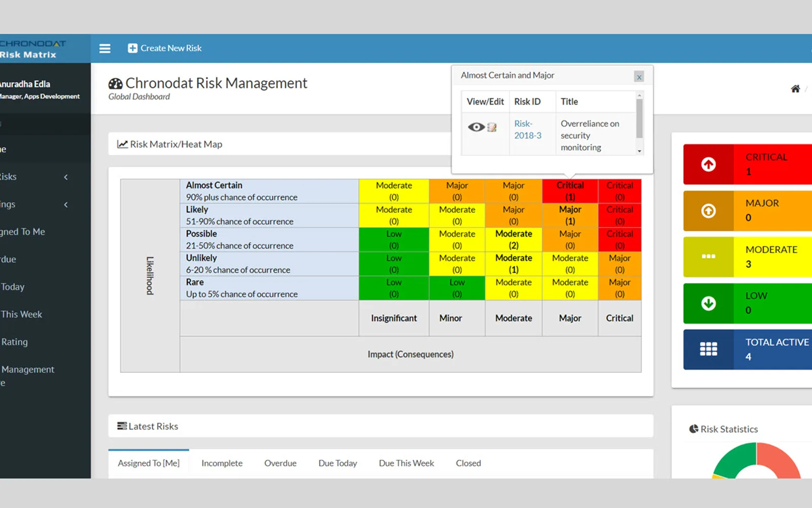Click the Latest Risks list icon

[x=122, y=426]
